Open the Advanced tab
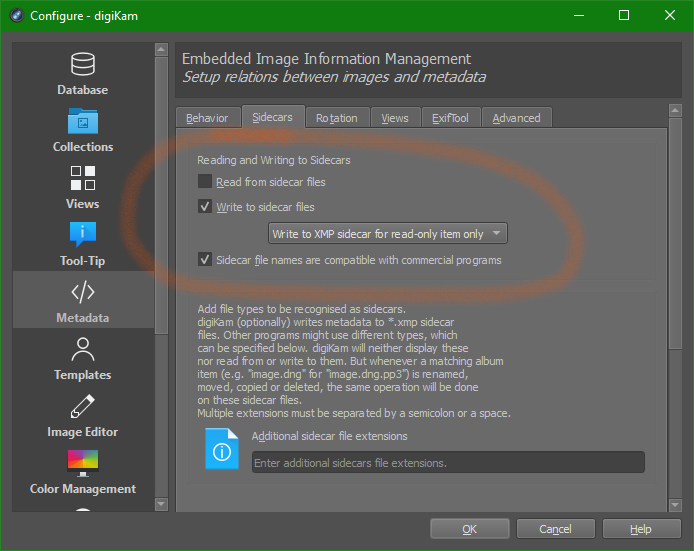 click(516, 118)
